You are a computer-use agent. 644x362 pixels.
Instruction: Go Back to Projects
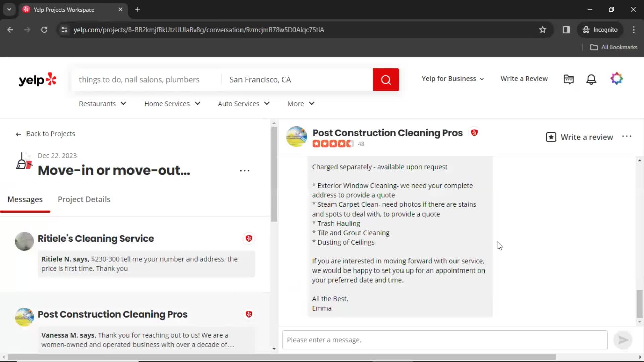coord(46,134)
